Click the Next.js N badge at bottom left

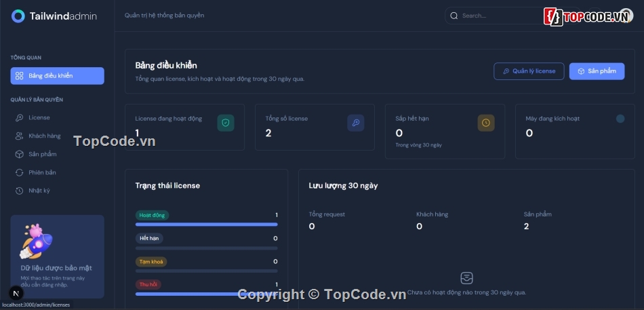pyautogui.click(x=16, y=294)
